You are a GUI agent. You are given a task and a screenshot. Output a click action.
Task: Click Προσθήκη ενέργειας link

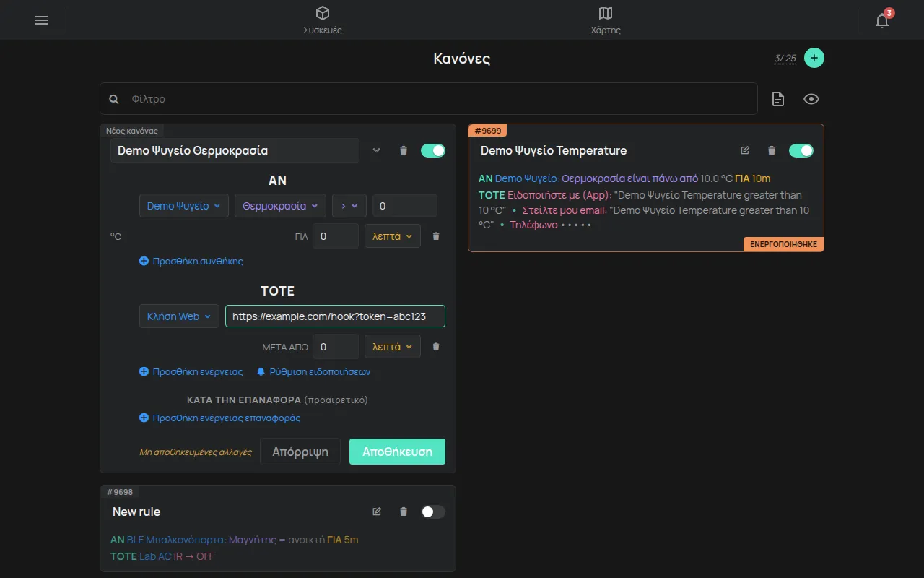(191, 371)
